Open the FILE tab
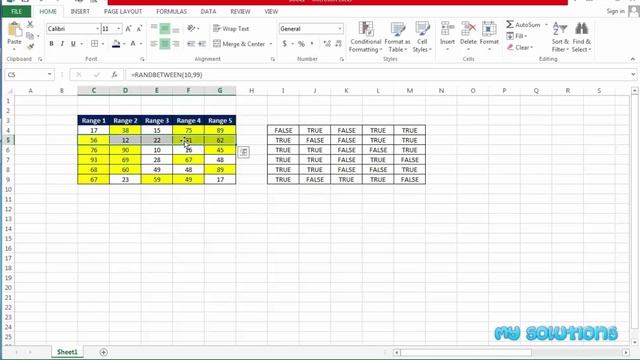640x360 pixels. tap(16, 11)
